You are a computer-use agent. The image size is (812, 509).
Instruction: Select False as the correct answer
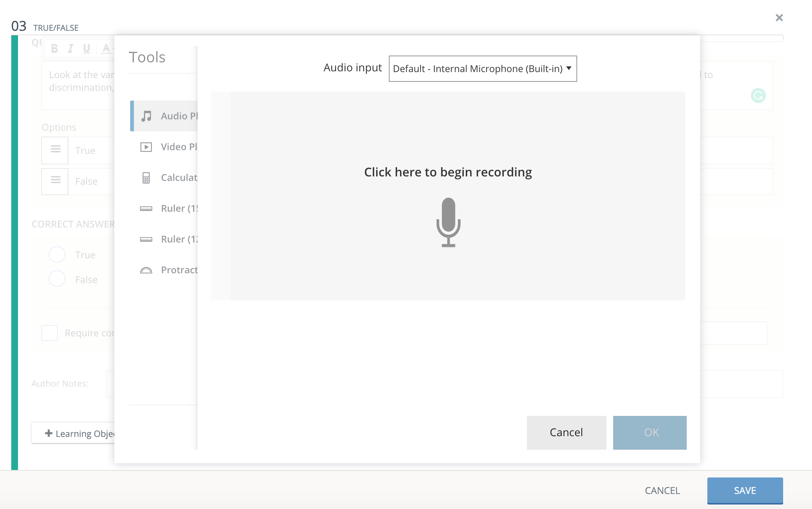pyautogui.click(x=57, y=279)
